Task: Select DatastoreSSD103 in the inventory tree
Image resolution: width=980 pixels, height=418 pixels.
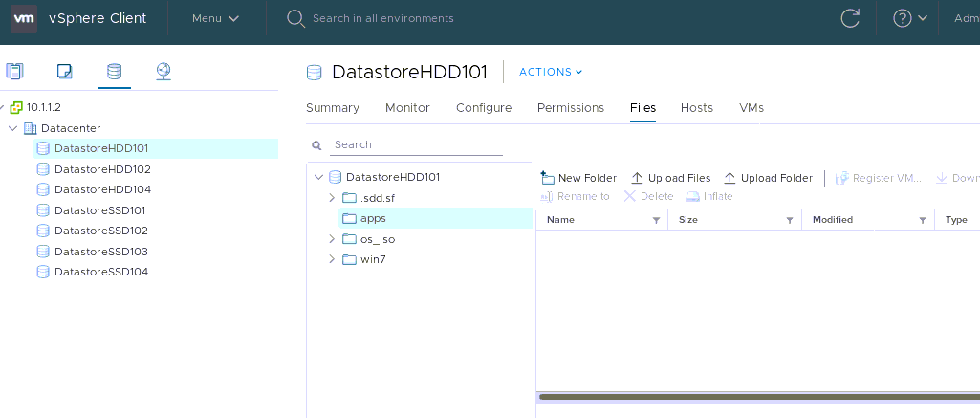Action: coord(101,252)
